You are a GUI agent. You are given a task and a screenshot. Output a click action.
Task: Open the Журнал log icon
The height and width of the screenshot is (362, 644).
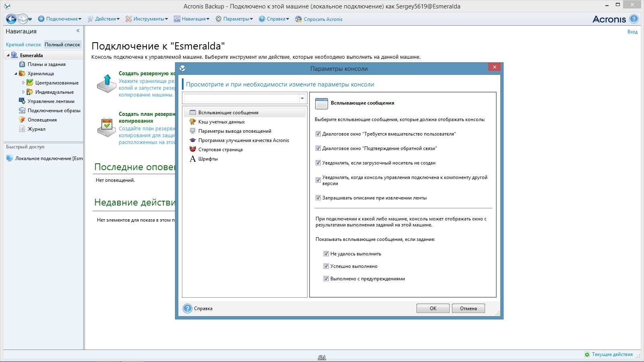point(22,129)
